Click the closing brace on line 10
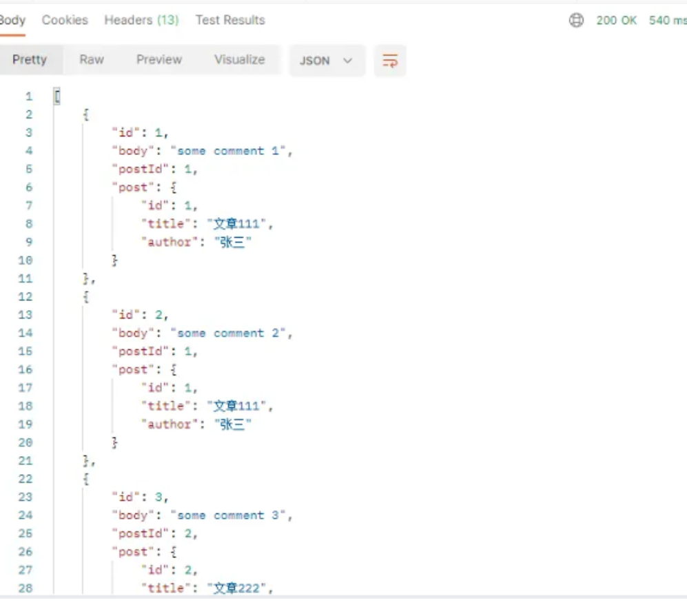 [x=115, y=260]
